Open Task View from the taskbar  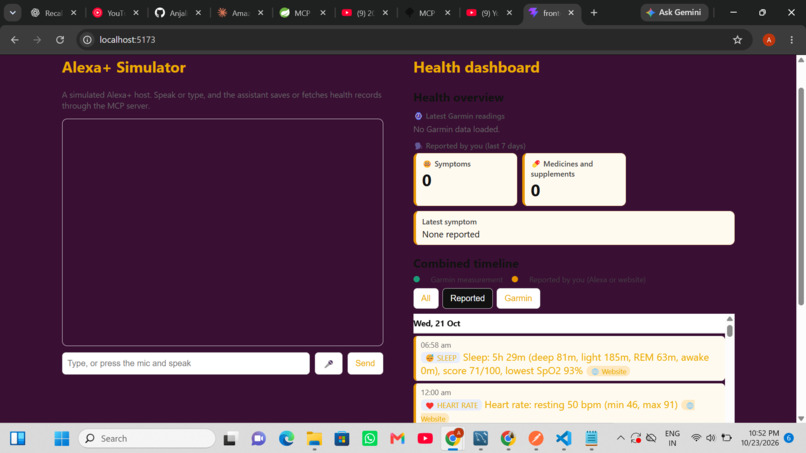point(230,439)
